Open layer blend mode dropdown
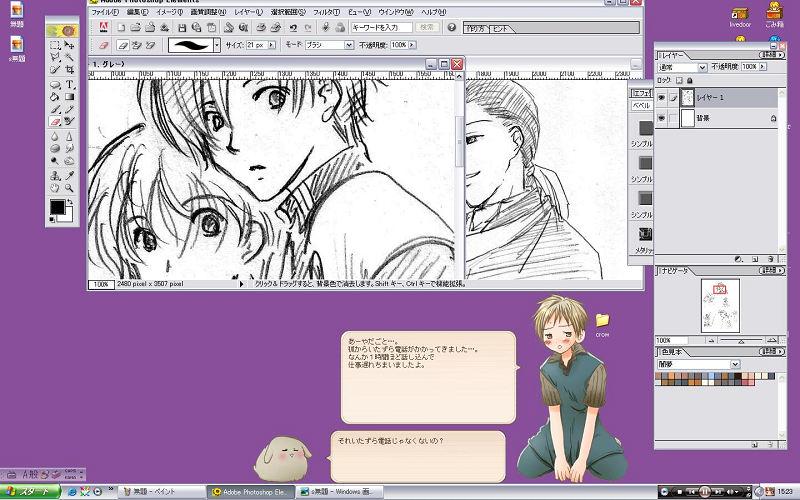Image resolution: width=800 pixels, height=500 pixels. tap(702, 67)
